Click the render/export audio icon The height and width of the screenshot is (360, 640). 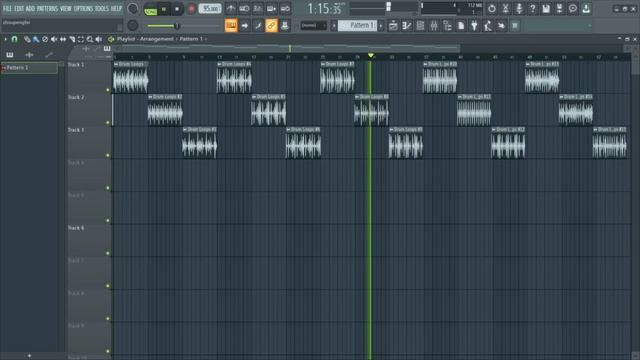[559, 8]
